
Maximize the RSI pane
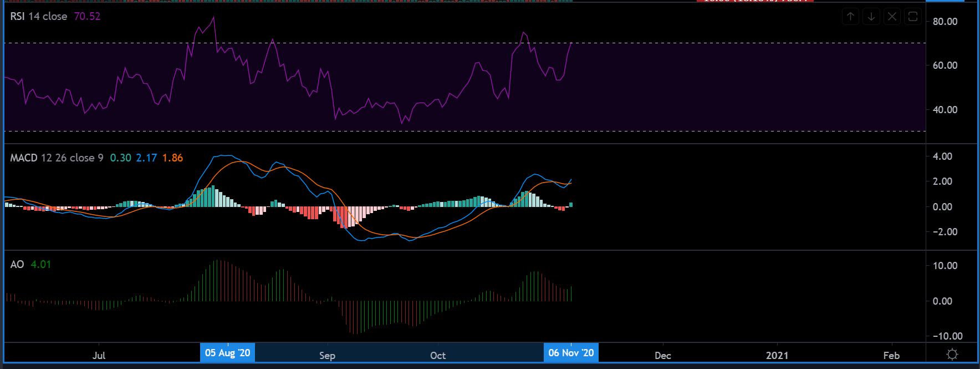coord(912,17)
